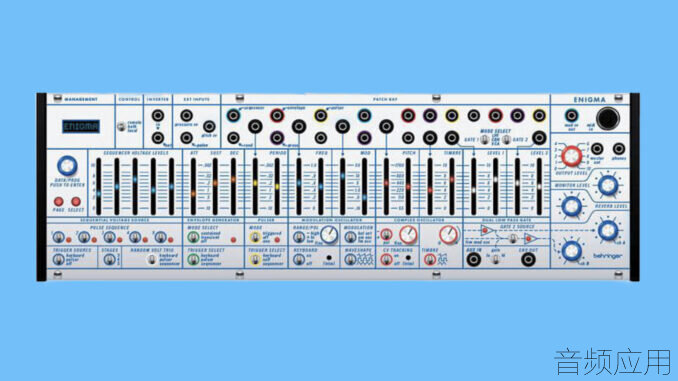The image size is (678, 381).
Task: Click the AUX IN jack
Action: point(473,259)
